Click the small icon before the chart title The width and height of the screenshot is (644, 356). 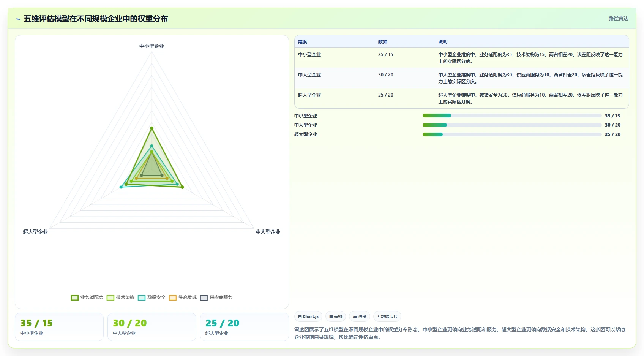coord(18,19)
